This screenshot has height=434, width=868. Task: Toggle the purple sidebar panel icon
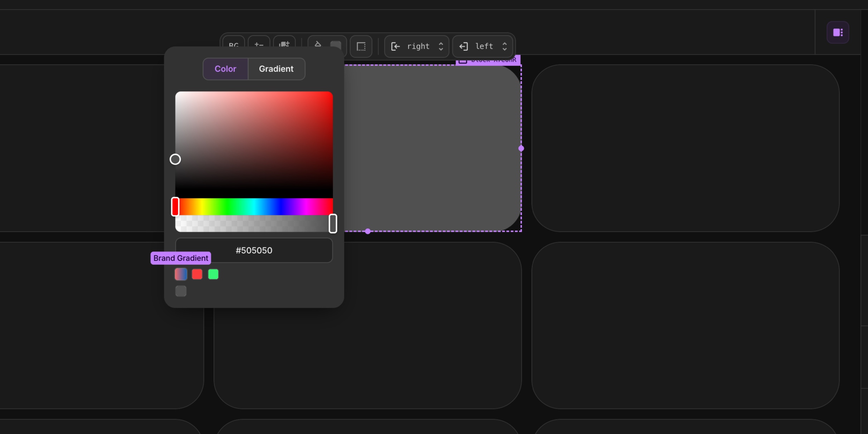[838, 33]
